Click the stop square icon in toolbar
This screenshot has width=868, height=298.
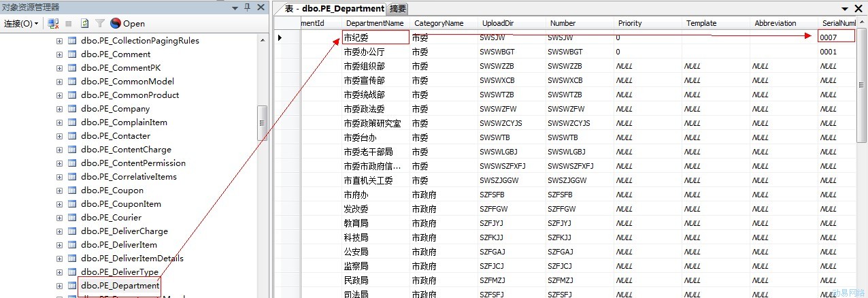click(x=69, y=24)
